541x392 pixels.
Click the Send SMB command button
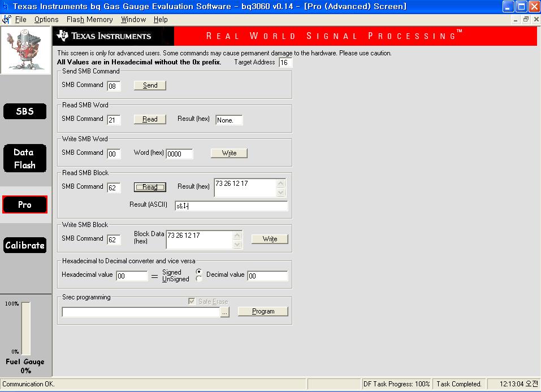point(150,85)
